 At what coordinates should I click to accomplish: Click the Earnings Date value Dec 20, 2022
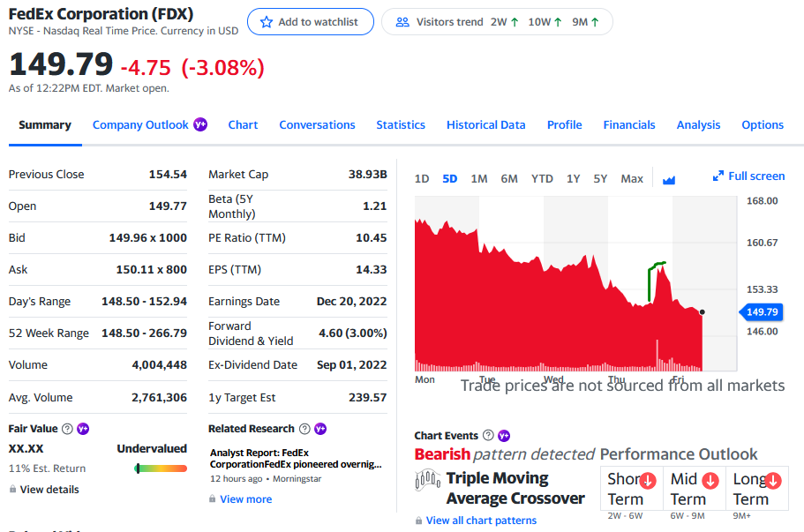(x=352, y=302)
